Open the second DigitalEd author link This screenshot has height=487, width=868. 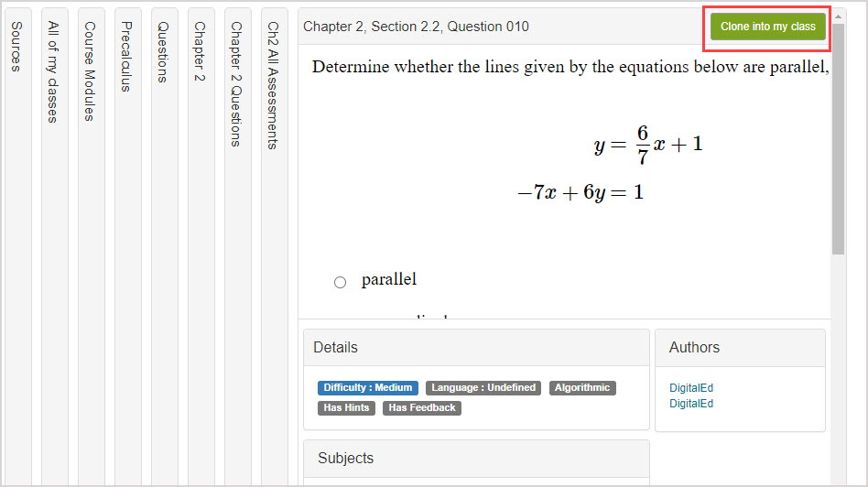pos(690,404)
